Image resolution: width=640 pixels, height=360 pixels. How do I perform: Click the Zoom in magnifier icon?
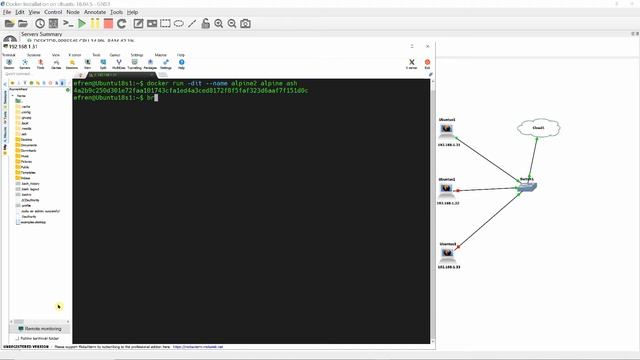[219, 24]
